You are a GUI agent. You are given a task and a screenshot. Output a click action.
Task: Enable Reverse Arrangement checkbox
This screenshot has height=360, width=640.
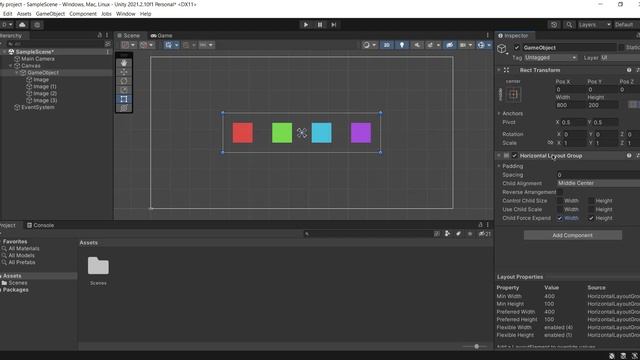click(560, 192)
